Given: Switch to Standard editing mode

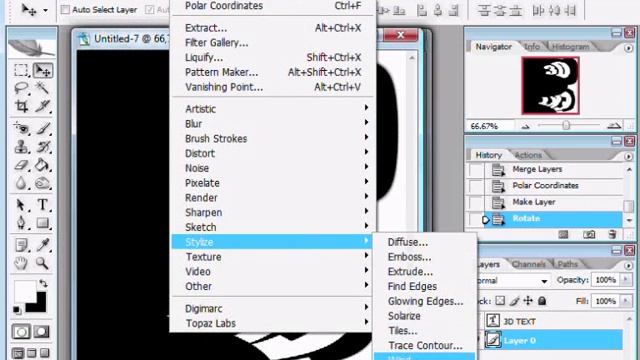Looking at the screenshot, I should pos(21,332).
